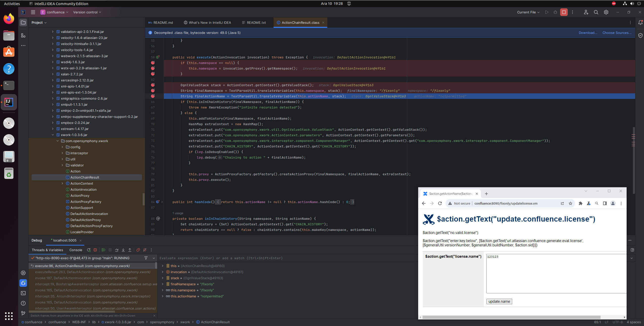The height and width of the screenshot is (326, 644).
Task: Click Not secure indicator in address bar
Action: click(459, 203)
